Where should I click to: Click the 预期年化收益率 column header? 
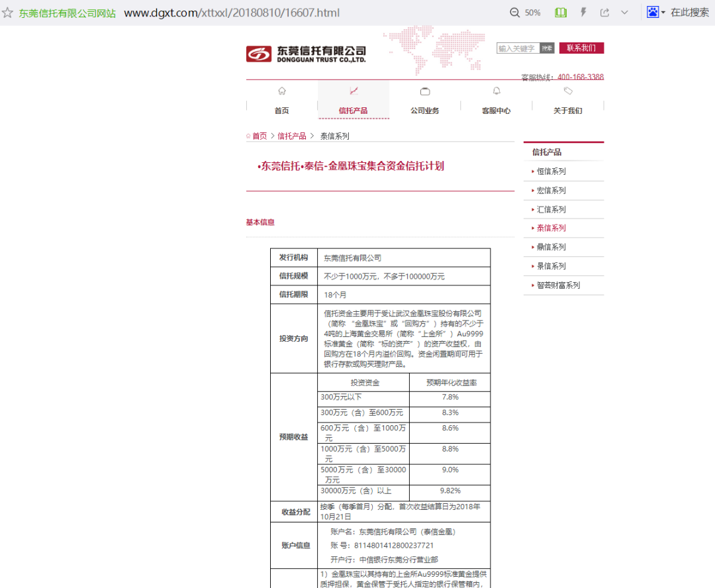pos(452,383)
